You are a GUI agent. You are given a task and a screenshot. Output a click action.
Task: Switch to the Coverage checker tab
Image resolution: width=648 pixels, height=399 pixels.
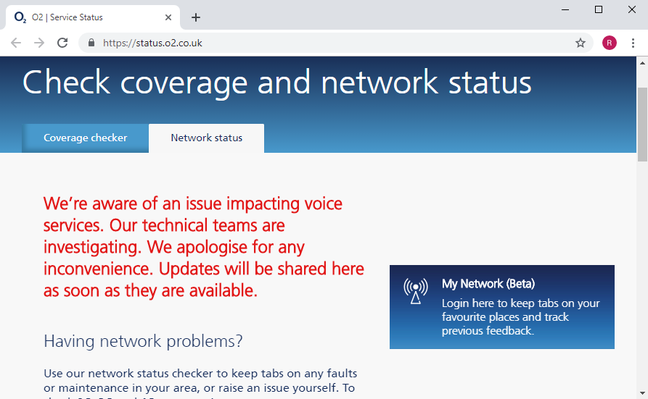pyautogui.click(x=85, y=138)
